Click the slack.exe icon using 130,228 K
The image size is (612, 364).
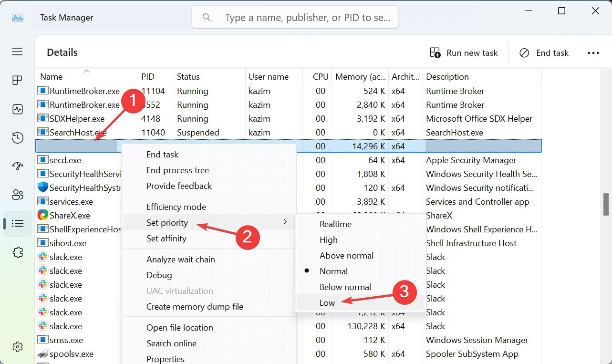[43, 326]
